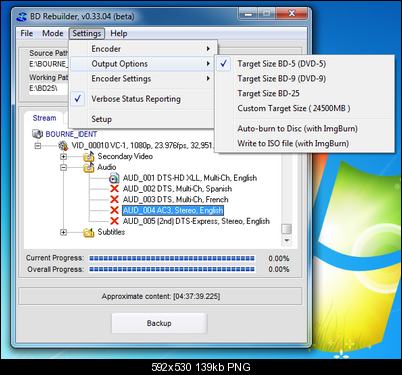The image size is (402, 375).
Task: Open the Encoder submenu
Action: [143, 49]
